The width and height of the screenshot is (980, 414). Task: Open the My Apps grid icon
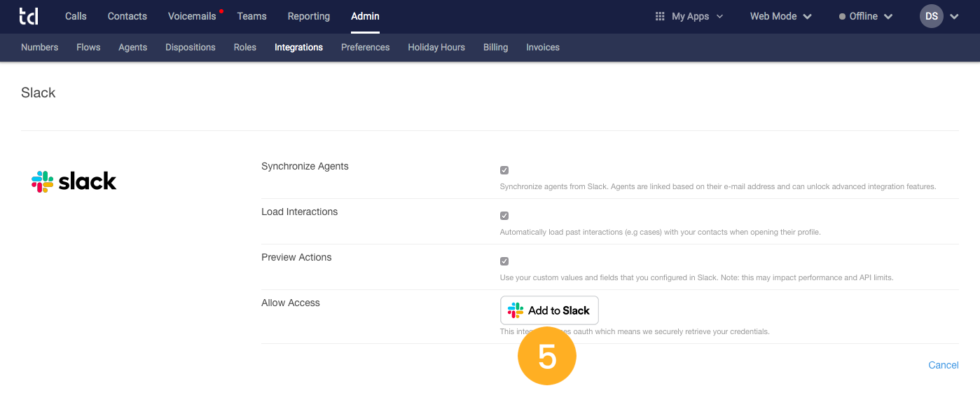659,15
